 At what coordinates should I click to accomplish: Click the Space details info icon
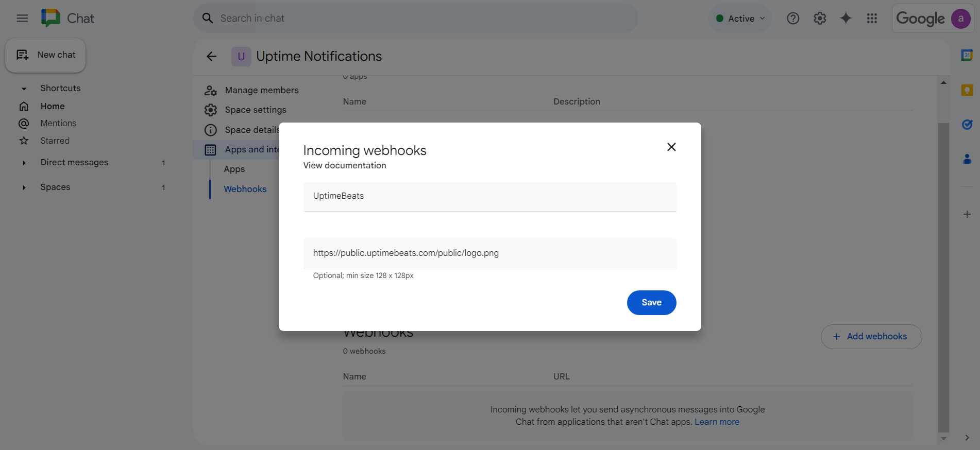[x=210, y=130]
